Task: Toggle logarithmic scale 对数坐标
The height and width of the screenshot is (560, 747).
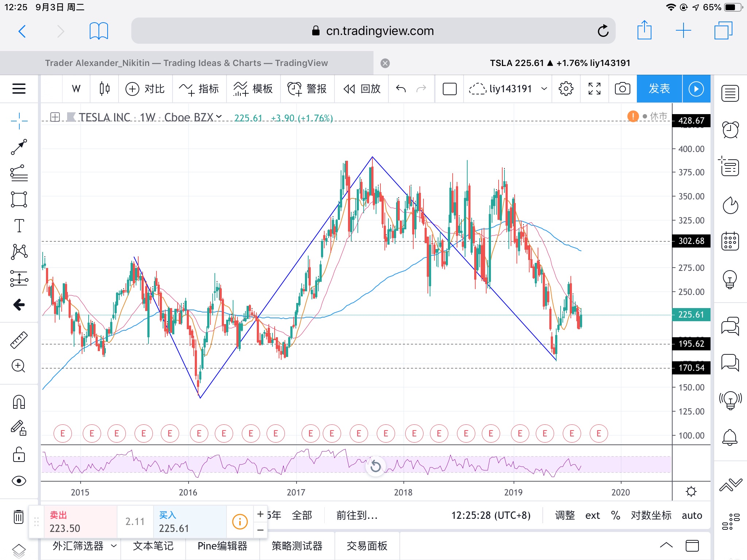Action: point(651,515)
